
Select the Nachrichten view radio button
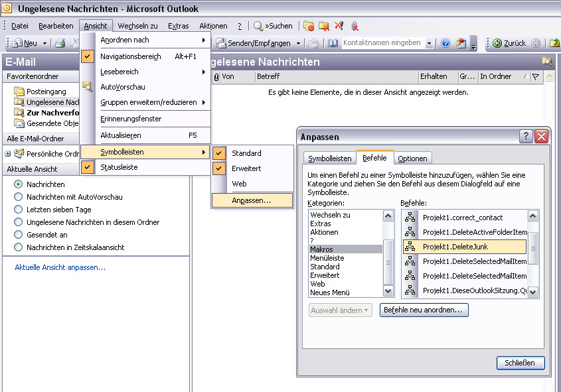click(x=18, y=184)
